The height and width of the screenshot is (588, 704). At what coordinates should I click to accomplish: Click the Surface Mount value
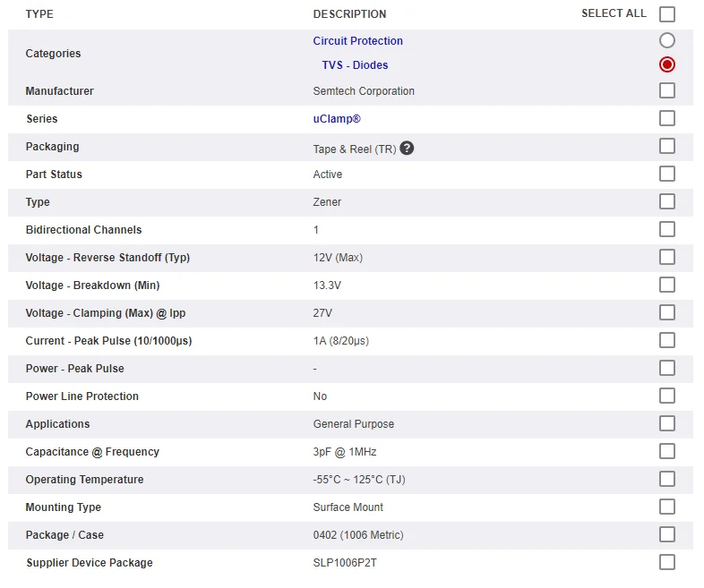click(x=348, y=507)
